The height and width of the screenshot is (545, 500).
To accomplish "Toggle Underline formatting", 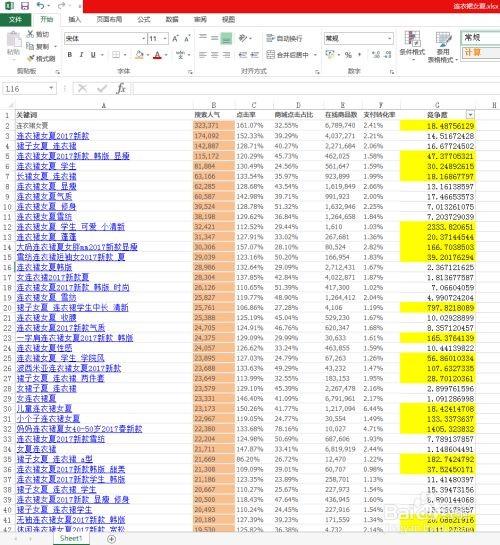I will tap(93, 55).
